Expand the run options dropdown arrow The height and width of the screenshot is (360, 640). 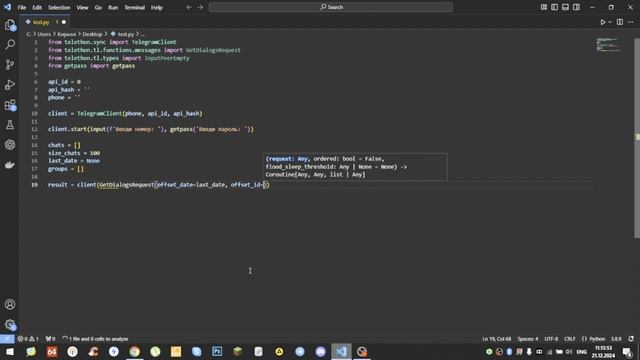coord(610,22)
